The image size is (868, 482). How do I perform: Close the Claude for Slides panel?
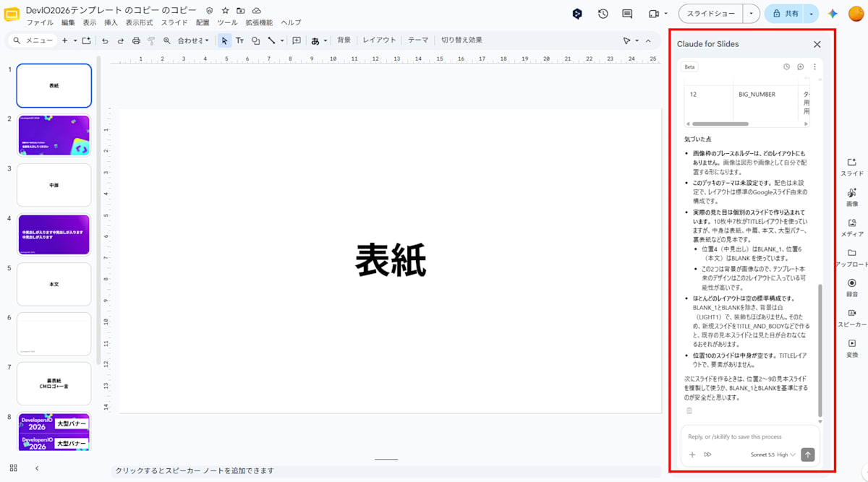click(817, 44)
